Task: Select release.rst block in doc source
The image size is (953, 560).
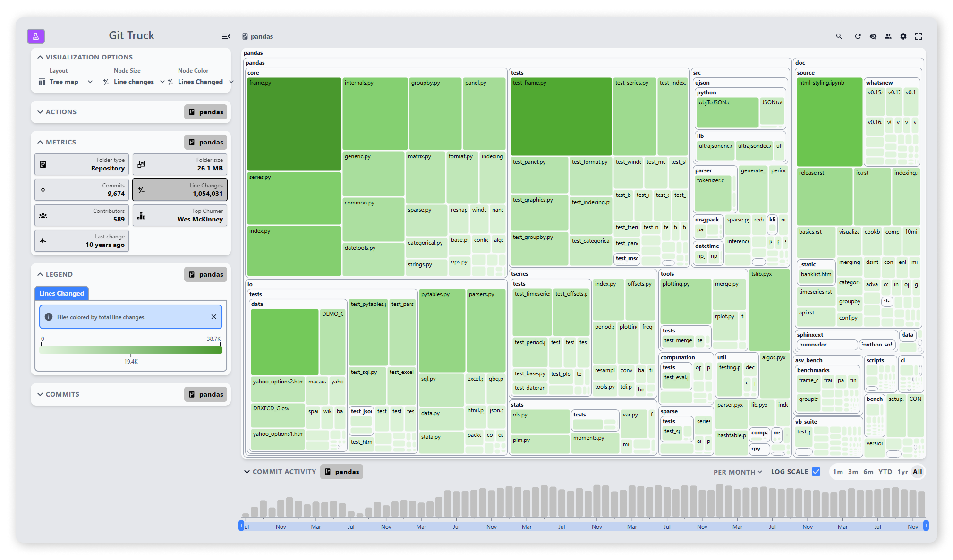Action: click(825, 196)
